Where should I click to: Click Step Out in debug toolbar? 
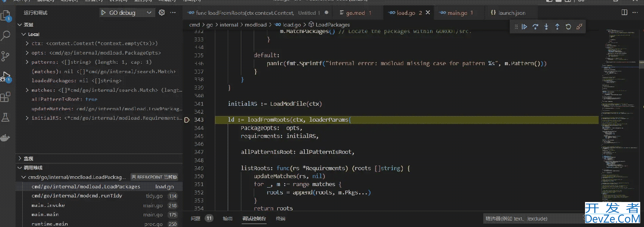tap(557, 27)
